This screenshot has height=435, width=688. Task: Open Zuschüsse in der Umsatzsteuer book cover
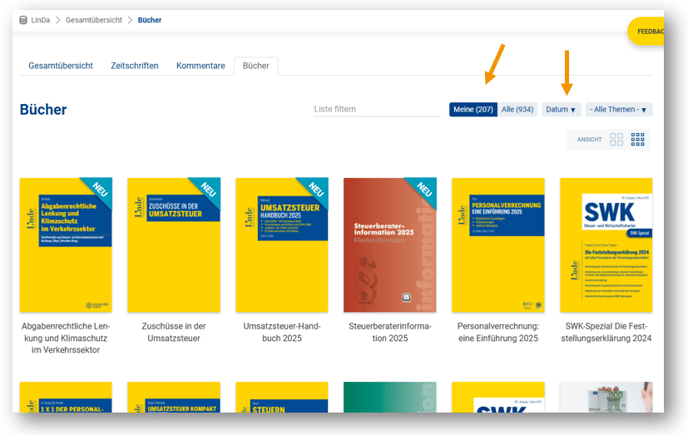[174, 245]
